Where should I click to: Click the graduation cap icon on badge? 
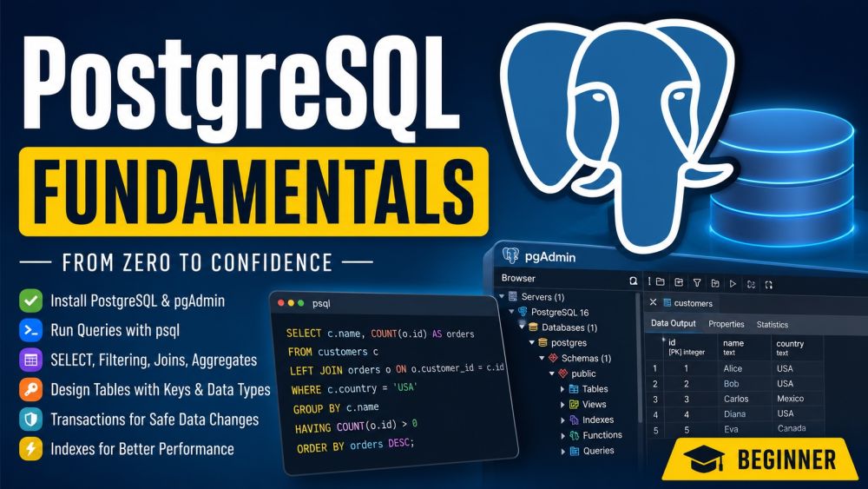click(704, 459)
